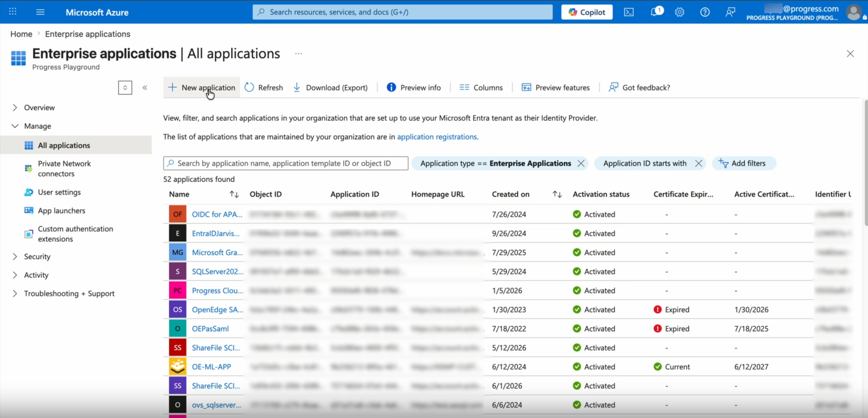Open the hamburger portal menu
Image resolution: width=868 pixels, height=418 pixels.
click(40, 12)
